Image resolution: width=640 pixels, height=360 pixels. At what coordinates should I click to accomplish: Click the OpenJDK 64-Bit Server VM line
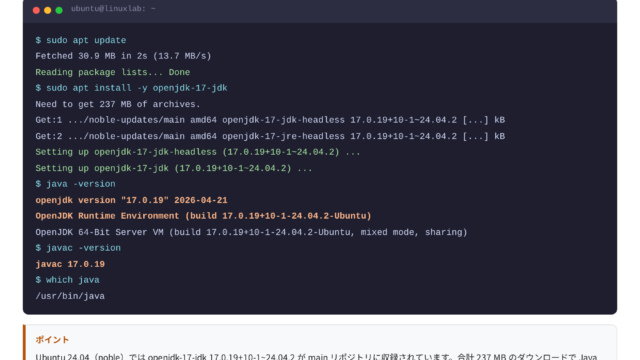(251, 232)
